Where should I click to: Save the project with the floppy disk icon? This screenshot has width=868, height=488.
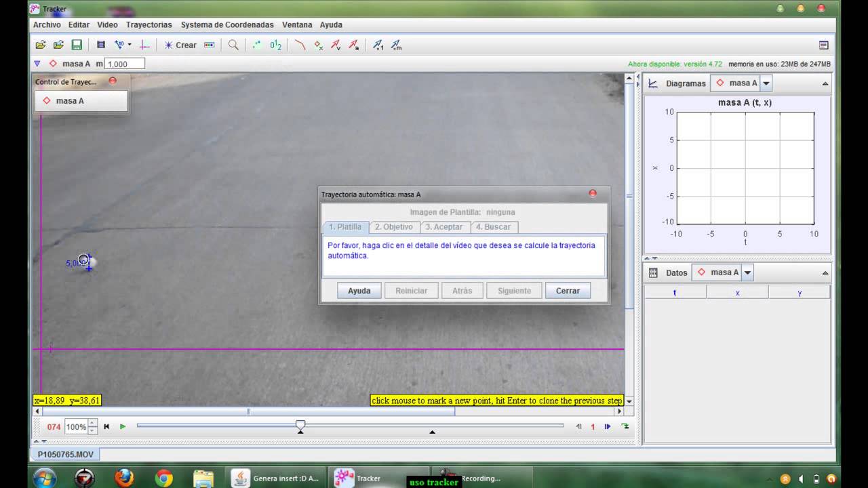77,45
